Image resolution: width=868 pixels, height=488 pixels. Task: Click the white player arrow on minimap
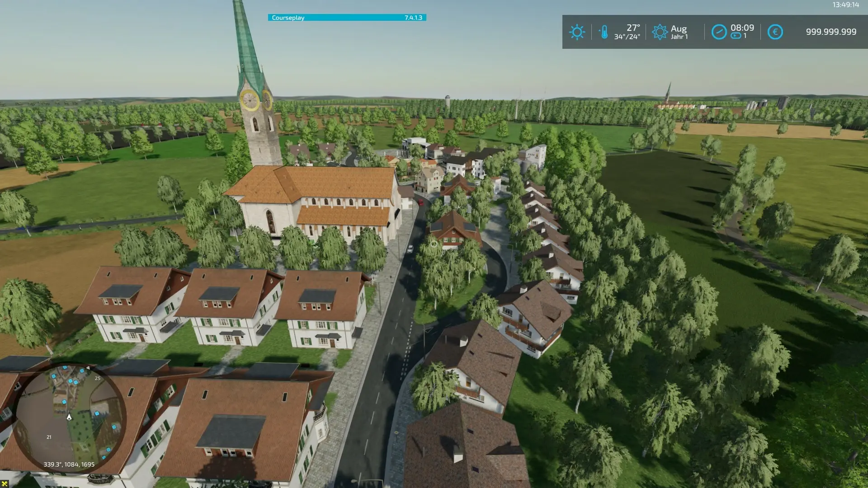[x=69, y=417]
